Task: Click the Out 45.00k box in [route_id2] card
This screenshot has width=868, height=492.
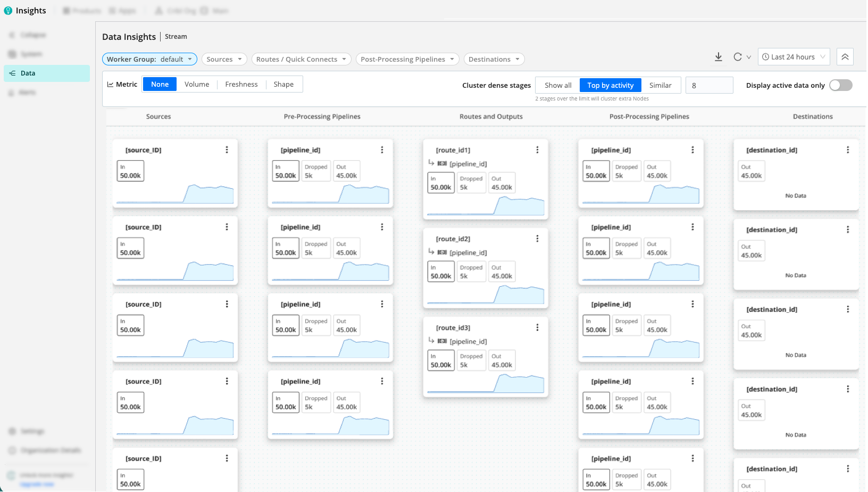Action: 502,272
